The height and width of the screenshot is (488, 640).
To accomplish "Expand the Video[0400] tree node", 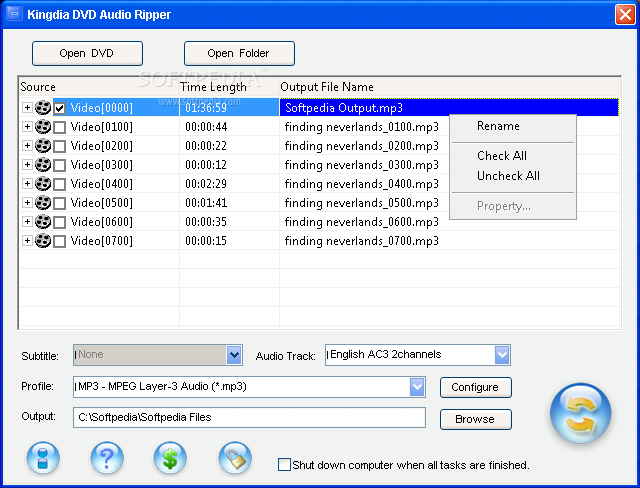I will point(27,183).
